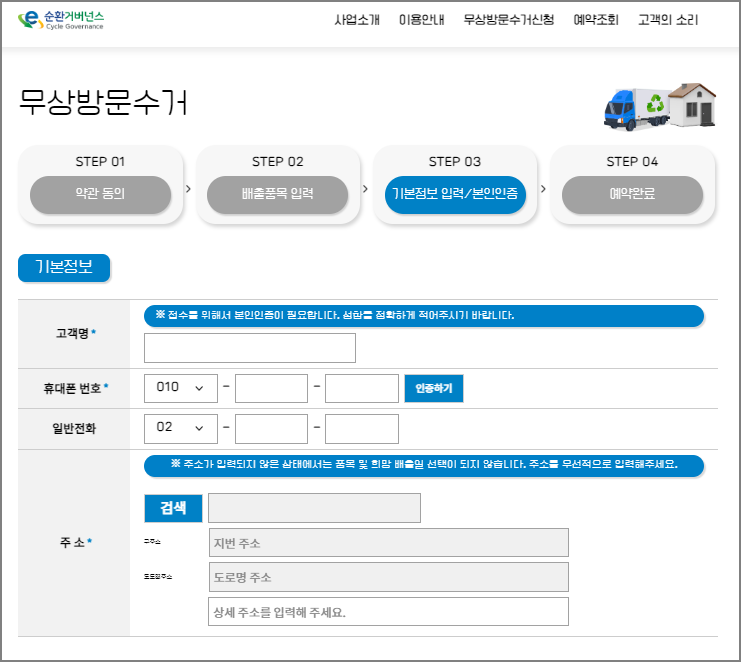Click the truck and house illustration
The height and width of the screenshot is (662, 741).
click(x=660, y=107)
